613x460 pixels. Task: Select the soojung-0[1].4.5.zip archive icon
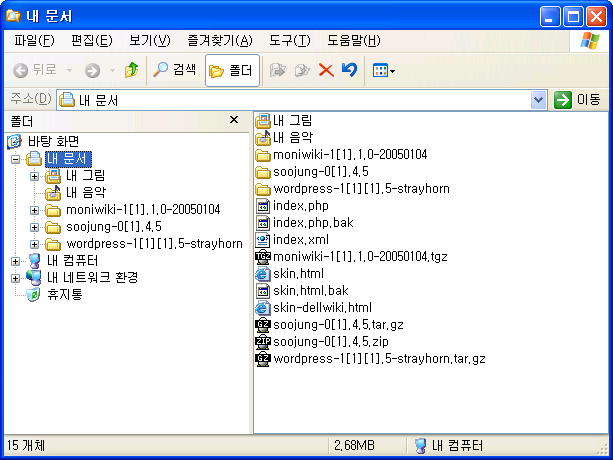[x=263, y=342]
